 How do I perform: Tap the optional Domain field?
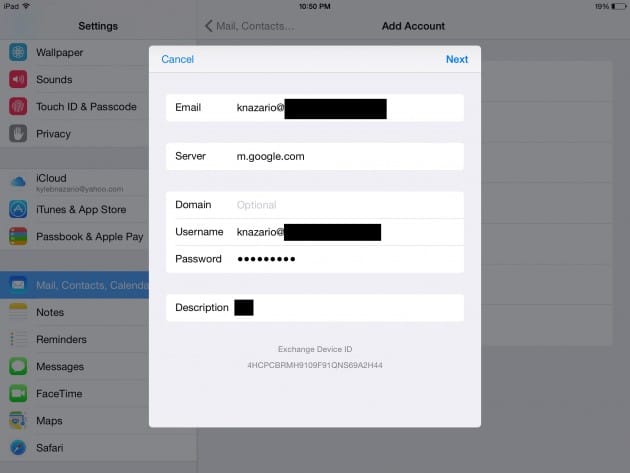[315, 205]
